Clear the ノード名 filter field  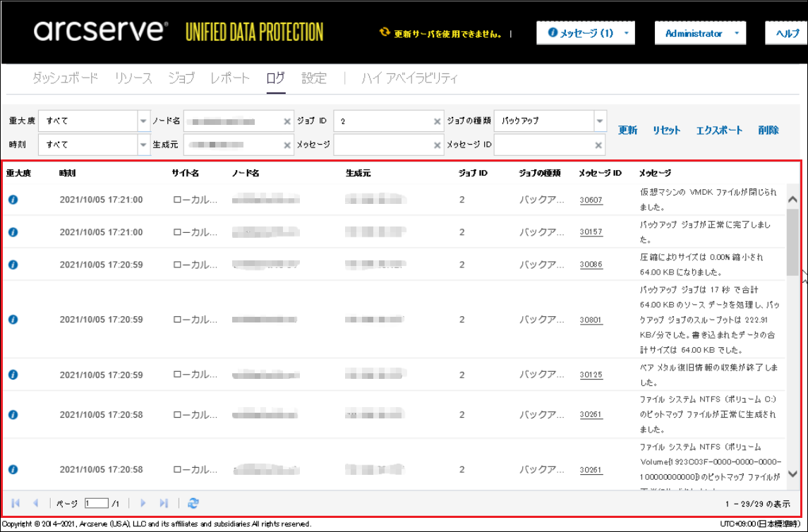pyautogui.click(x=287, y=121)
